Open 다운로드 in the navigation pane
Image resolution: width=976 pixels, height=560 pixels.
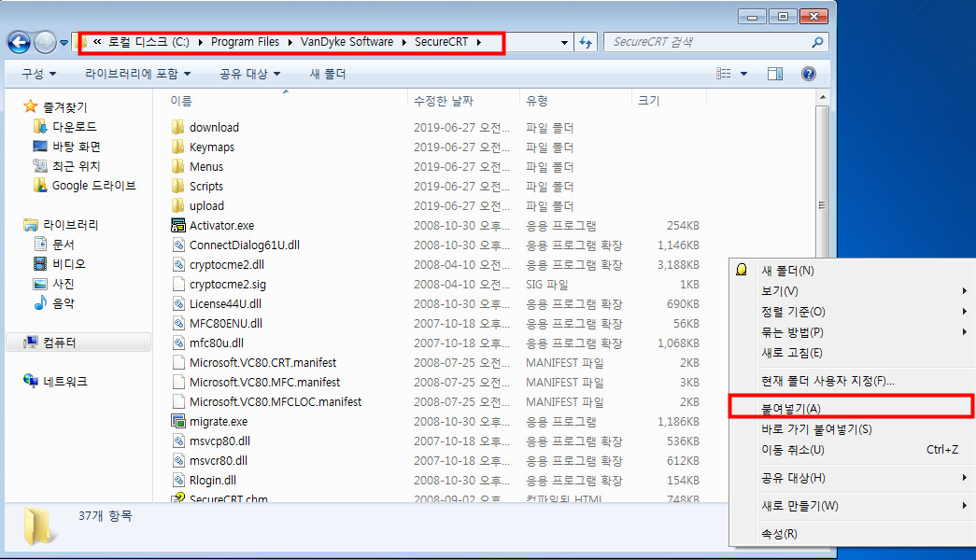[74, 127]
